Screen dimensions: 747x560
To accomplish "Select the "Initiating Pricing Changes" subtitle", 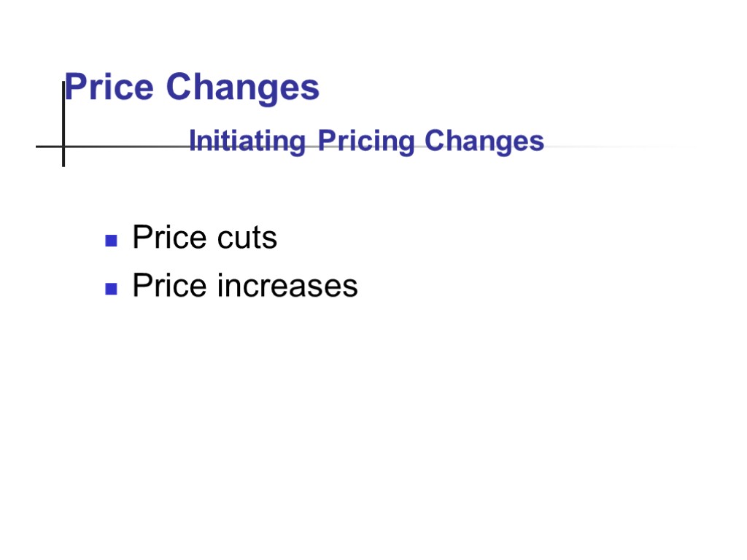I will tap(366, 141).
